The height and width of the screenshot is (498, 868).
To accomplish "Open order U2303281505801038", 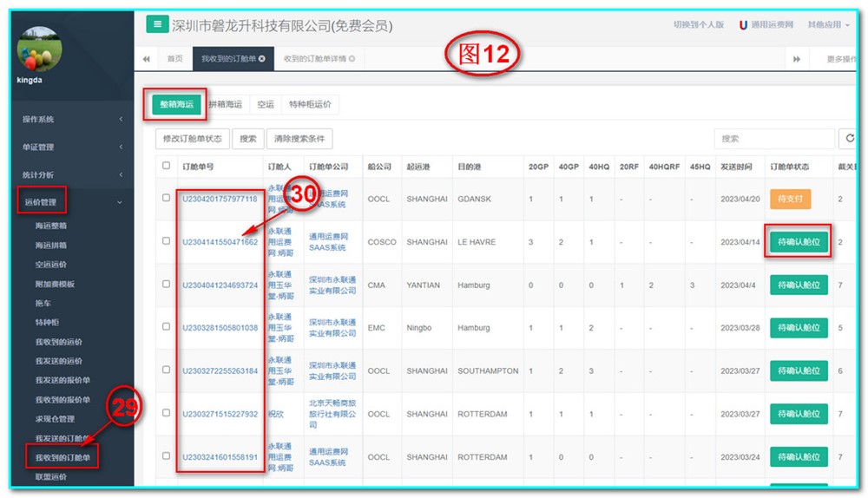I will [220, 328].
